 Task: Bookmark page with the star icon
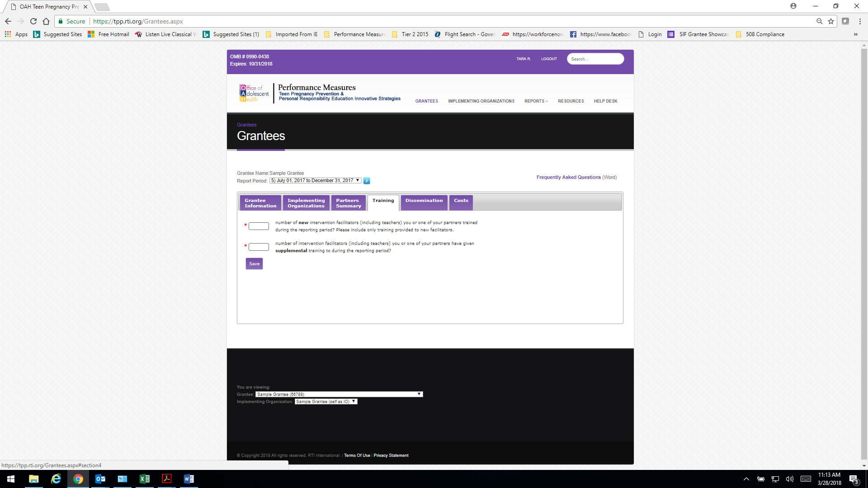831,21
